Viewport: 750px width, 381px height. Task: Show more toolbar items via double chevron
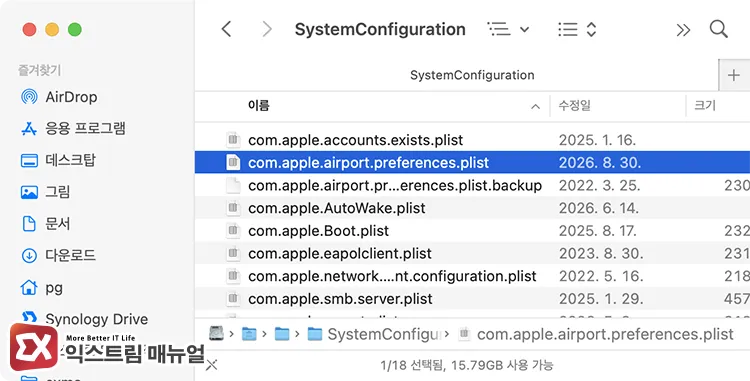[x=683, y=30]
